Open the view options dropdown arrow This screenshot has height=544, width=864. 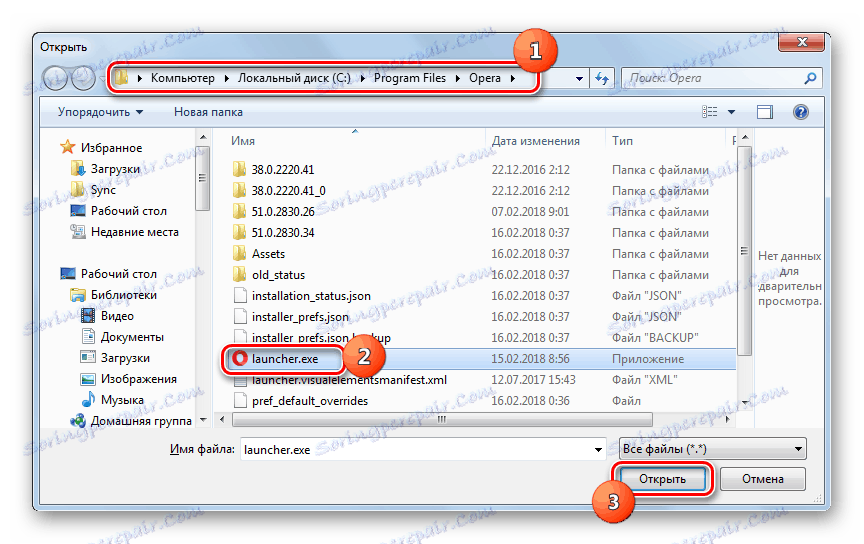point(731,112)
